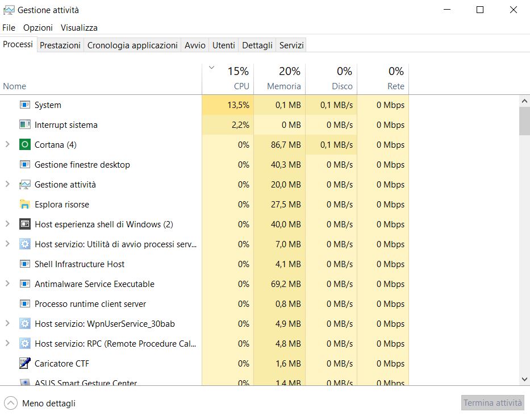
Task: Sort by the Memoria column header
Action: tap(279, 79)
